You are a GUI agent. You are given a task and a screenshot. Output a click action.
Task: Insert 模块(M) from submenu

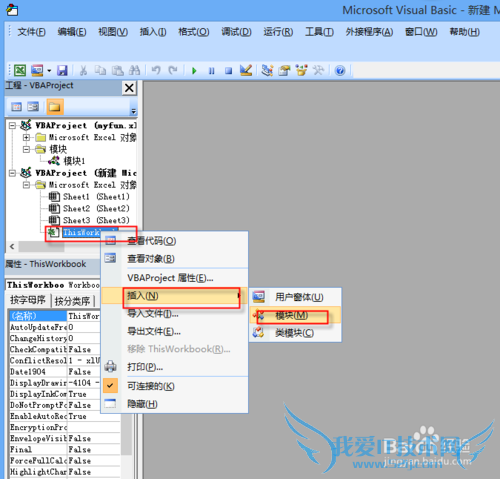coord(295,315)
